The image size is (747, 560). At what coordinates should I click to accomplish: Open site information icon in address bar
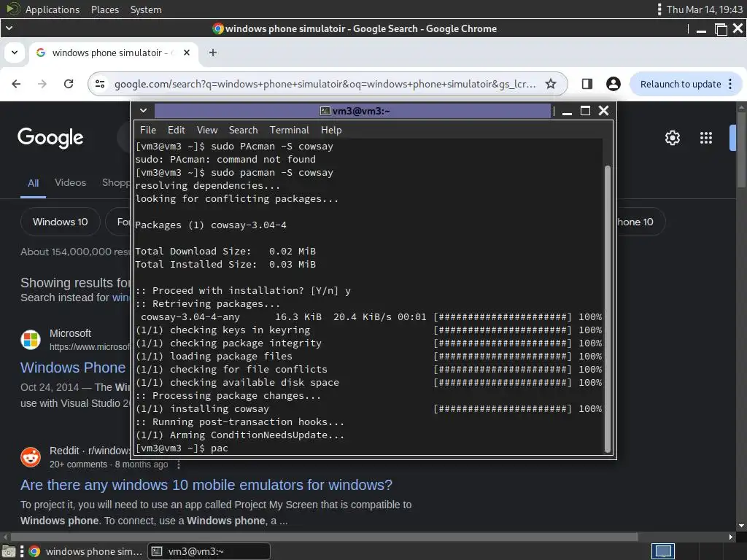click(100, 84)
